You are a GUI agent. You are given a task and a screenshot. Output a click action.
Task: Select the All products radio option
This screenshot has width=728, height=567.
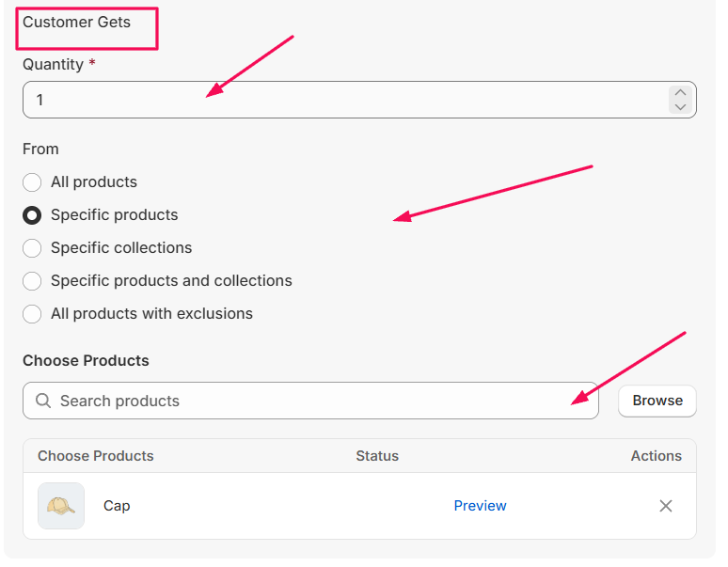click(x=32, y=182)
